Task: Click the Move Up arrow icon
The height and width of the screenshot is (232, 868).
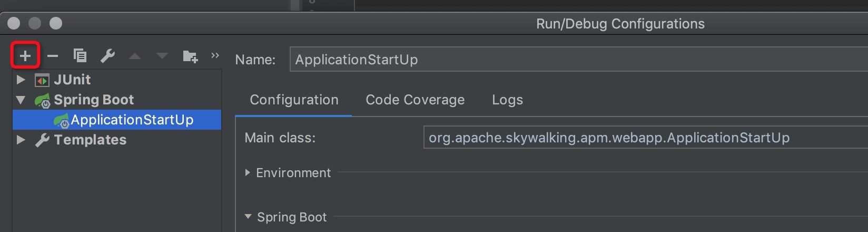Action: [135, 56]
